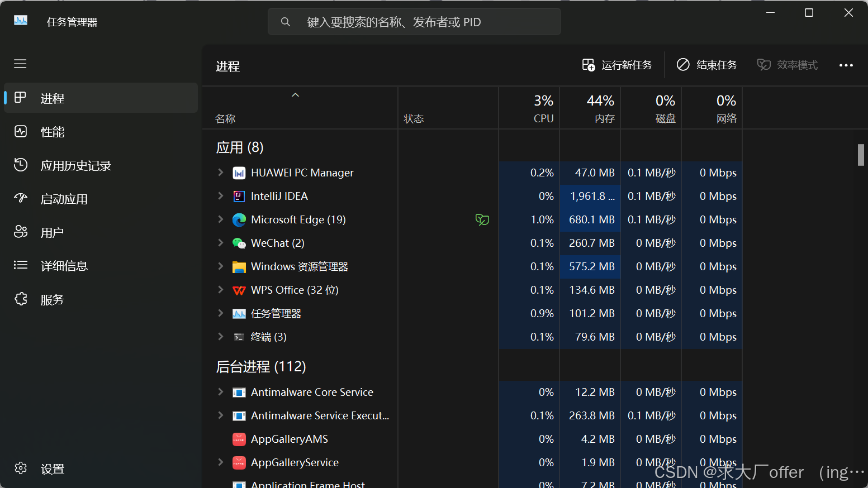Screen dimensions: 868x488
Task: Select the AppGalleryAMS process name
Action: point(290,439)
